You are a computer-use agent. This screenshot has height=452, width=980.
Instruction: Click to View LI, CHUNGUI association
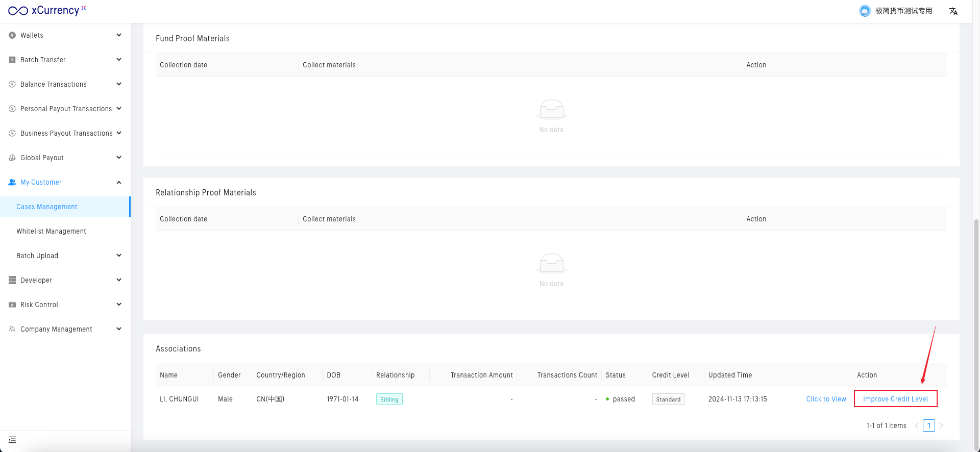(826, 399)
